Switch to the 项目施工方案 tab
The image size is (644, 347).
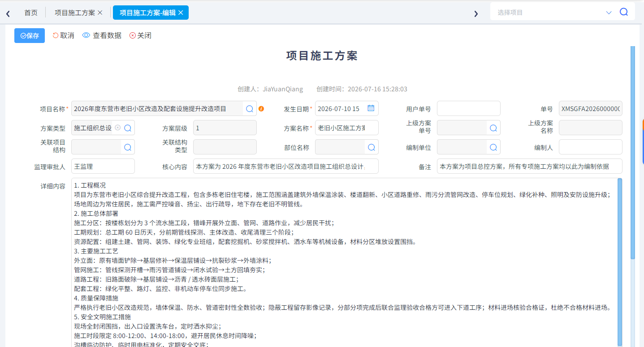(75, 13)
